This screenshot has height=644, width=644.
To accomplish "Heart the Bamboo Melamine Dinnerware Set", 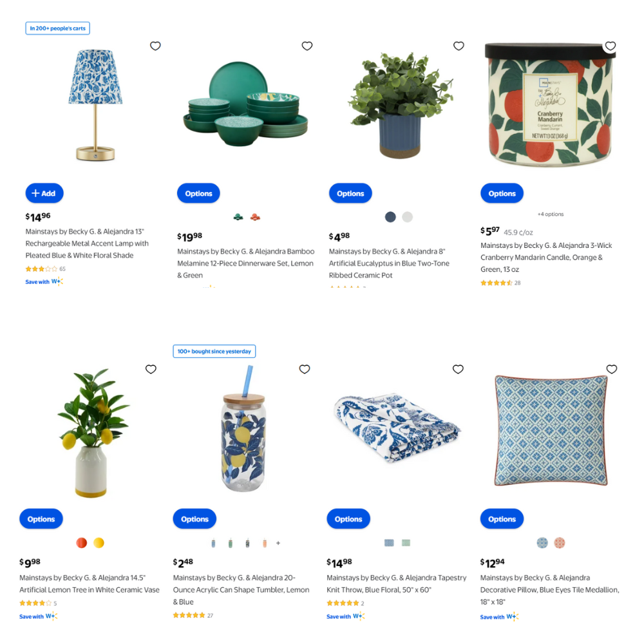I will click(307, 46).
